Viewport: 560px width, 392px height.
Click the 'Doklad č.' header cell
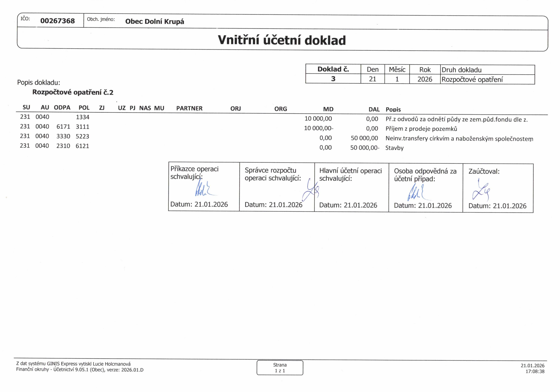[x=333, y=69]
